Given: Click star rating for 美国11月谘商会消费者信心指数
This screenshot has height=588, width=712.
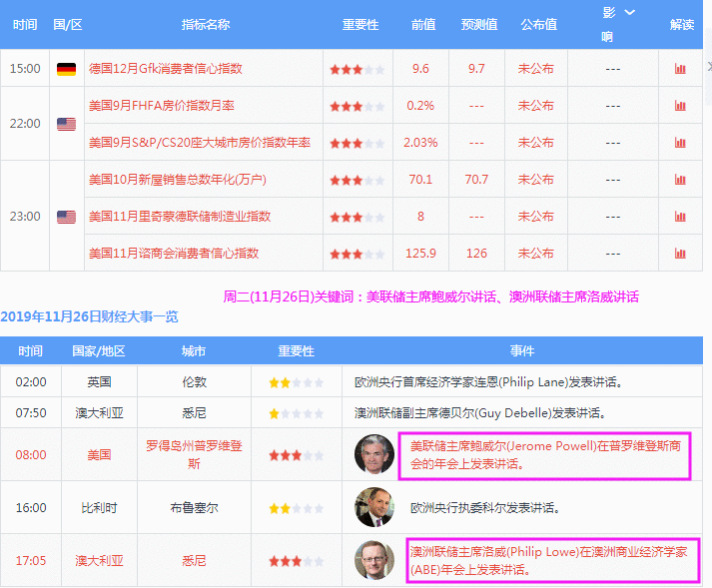Looking at the screenshot, I should click(x=357, y=254).
